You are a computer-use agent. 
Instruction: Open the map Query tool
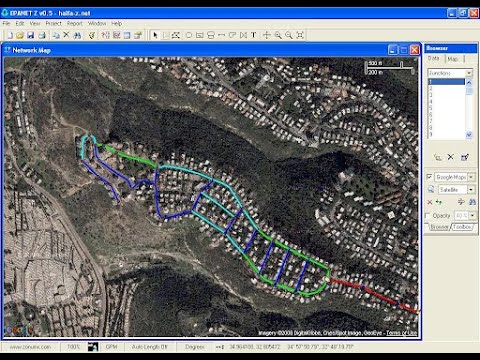106,35
